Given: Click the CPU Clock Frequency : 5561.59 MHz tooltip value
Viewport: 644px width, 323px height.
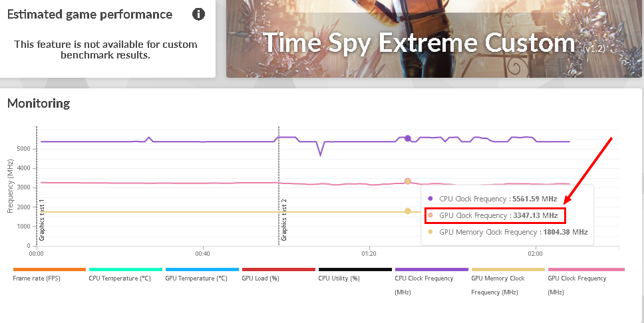Looking at the screenshot, I should (498, 199).
